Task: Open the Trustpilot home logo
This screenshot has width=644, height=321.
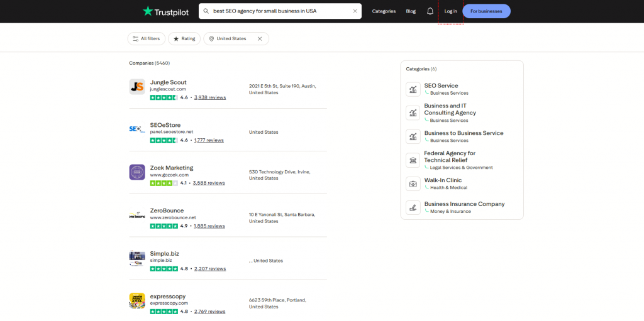Action: (x=165, y=11)
